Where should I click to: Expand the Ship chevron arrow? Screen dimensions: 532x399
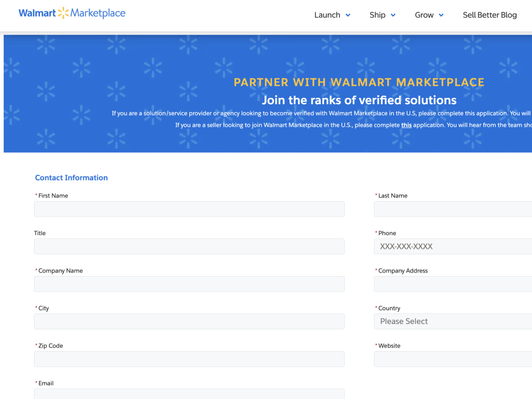(393, 15)
